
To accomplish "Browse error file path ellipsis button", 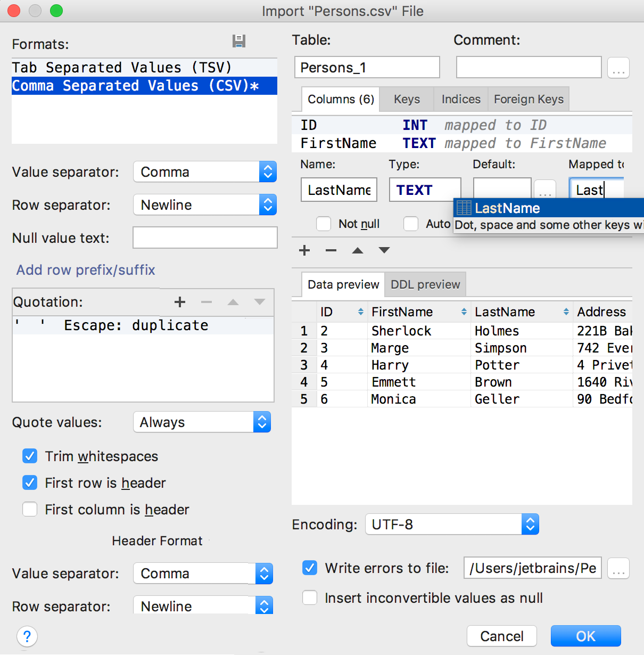I will tap(618, 568).
